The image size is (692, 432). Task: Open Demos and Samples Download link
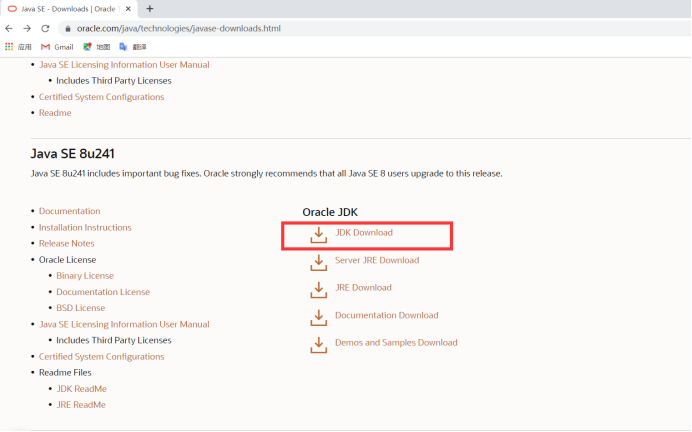tap(396, 342)
